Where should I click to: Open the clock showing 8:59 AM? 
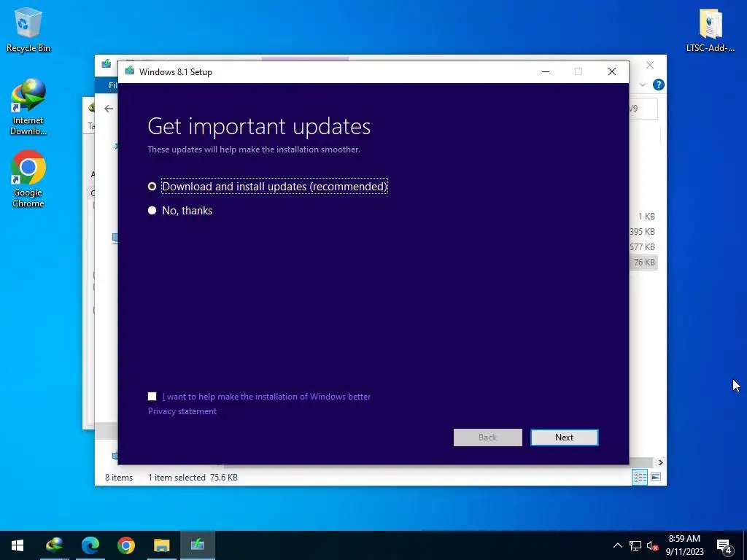coord(684,545)
